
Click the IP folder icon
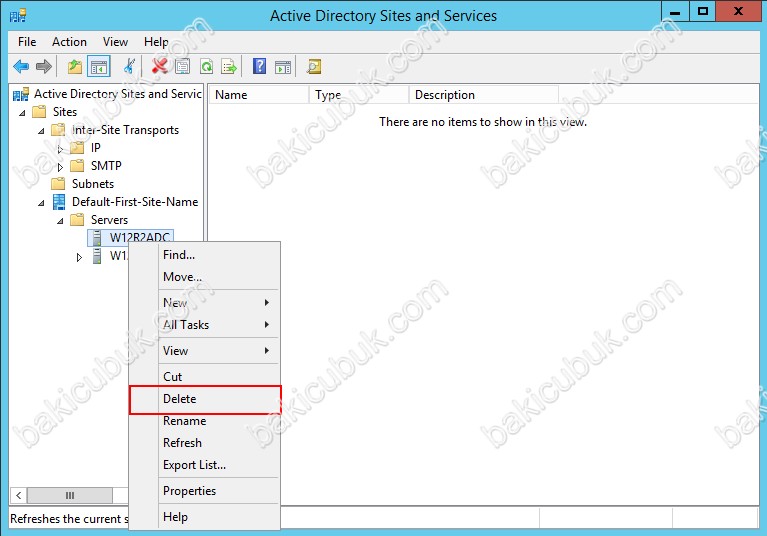point(77,148)
